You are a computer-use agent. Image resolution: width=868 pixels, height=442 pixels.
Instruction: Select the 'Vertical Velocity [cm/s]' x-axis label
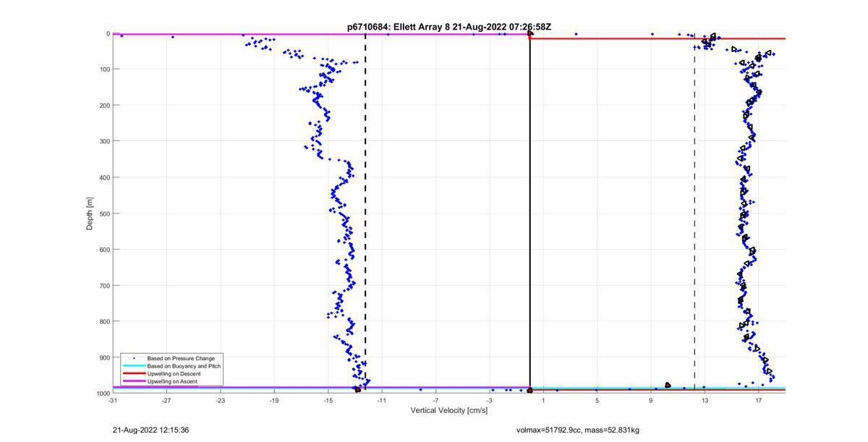pos(449,411)
